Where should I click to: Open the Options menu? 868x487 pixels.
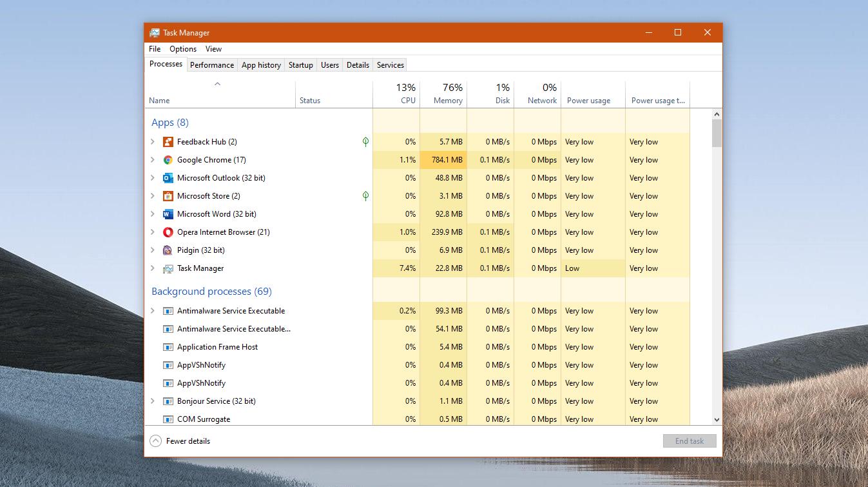click(x=183, y=49)
